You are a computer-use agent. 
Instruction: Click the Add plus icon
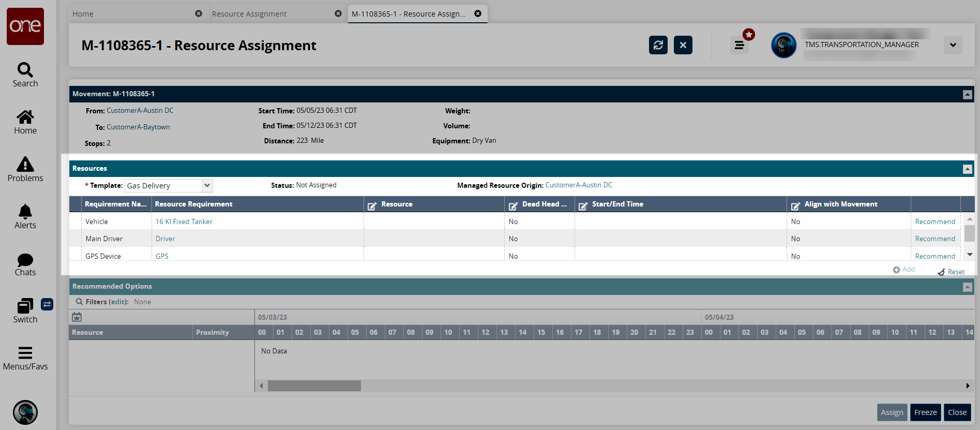(896, 270)
